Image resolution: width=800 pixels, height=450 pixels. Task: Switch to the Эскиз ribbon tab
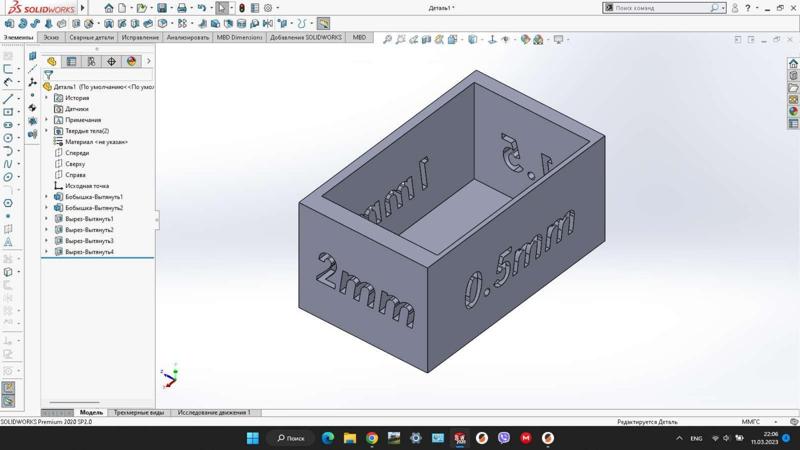coord(51,37)
